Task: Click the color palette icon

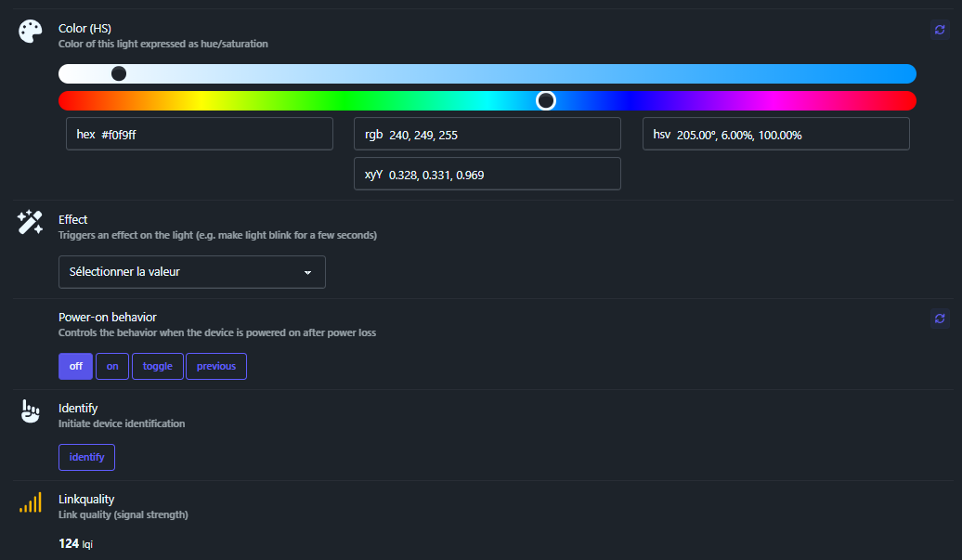Action: pyautogui.click(x=31, y=32)
